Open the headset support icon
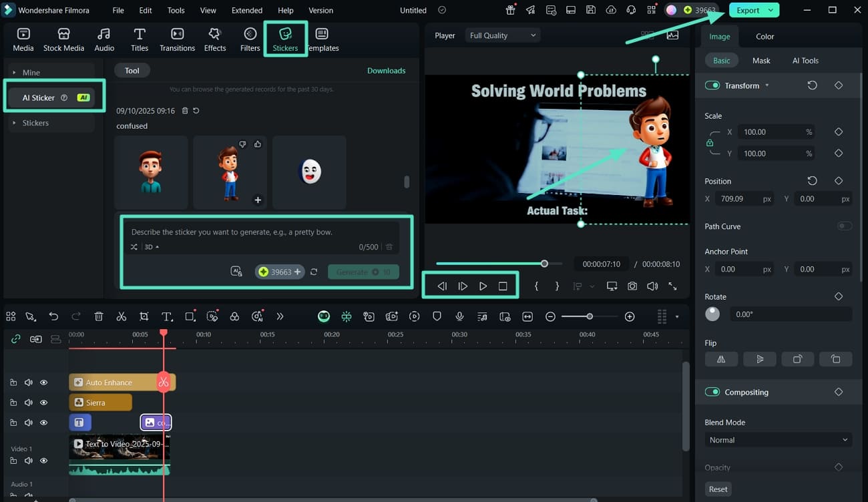 coord(631,10)
